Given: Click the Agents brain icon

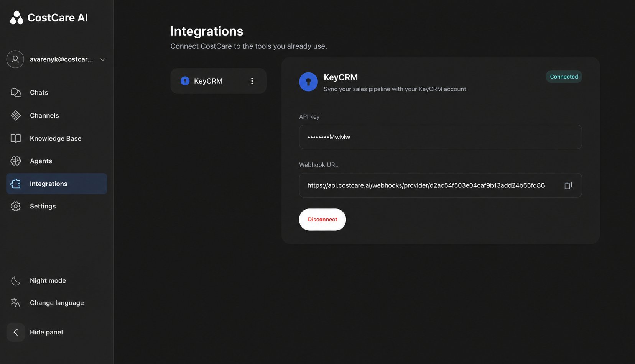Looking at the screenshot, I should point(16,161).
